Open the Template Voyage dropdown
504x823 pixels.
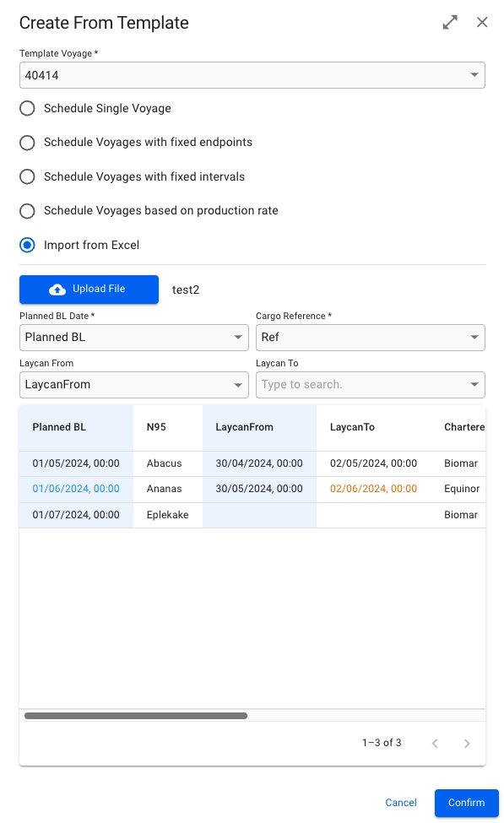point(252,75)
